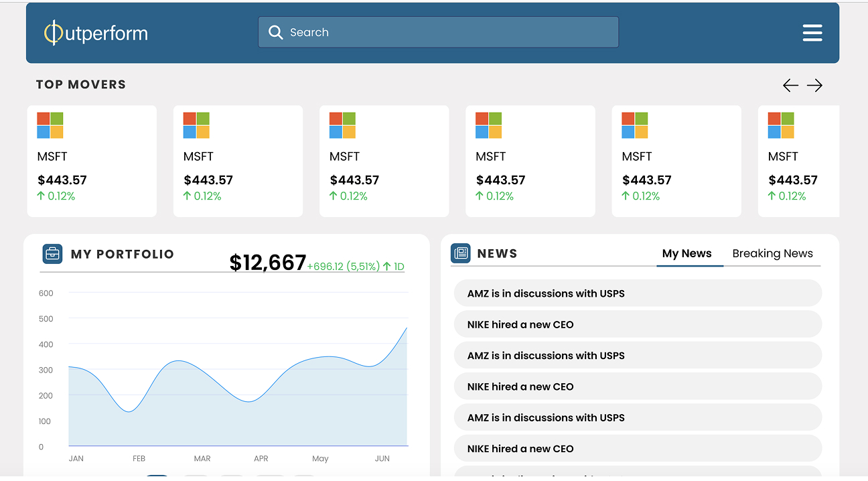Click the portfolio chart peak at JUN
Screen dimensions: 868x481
point(406,328)
